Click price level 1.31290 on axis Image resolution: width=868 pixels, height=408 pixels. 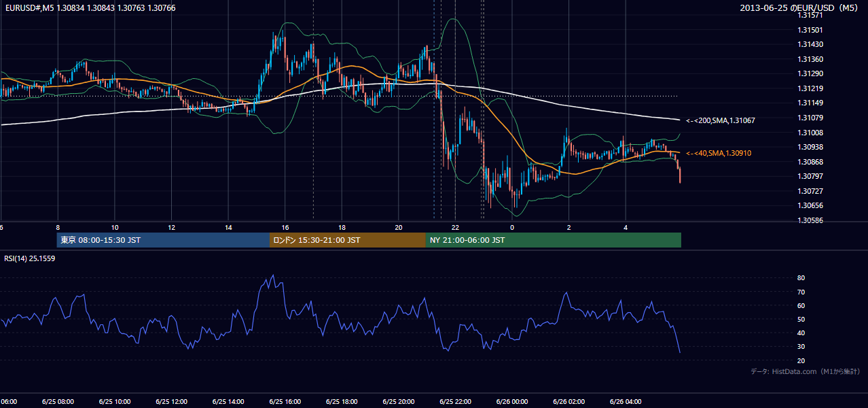click(x=810, y=73)
